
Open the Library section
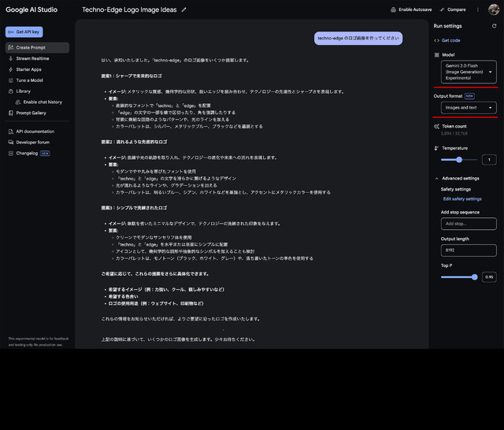pos(24,91)
